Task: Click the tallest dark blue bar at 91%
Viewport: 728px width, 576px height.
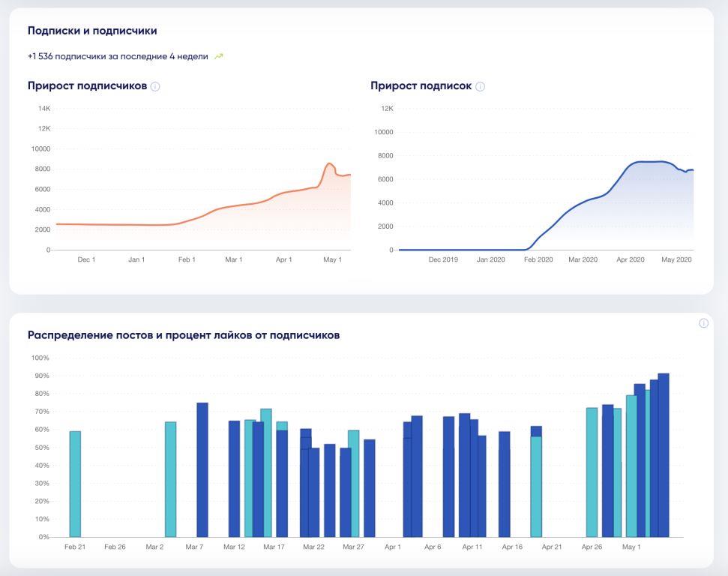Action: coord(664,455)
